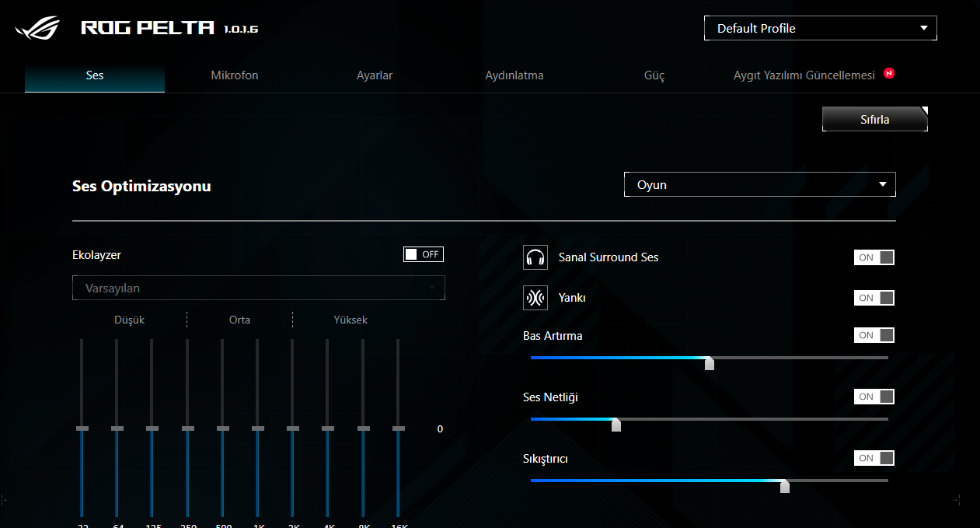Click the Düşük band label
Screen dimensions: 980x528
coord(129,320)
